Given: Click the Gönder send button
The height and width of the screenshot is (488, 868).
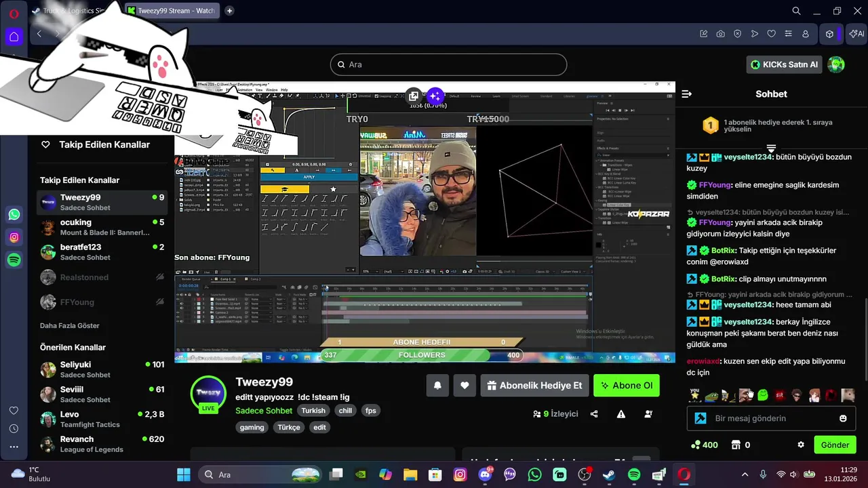Looking at the screenshot, I should pos(835,445).
